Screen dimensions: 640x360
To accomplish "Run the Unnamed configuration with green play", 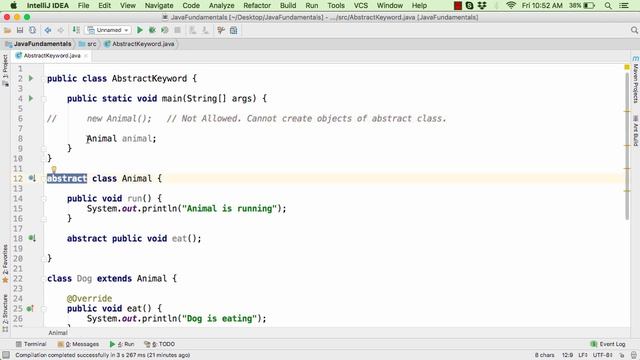I will point(140,30).
